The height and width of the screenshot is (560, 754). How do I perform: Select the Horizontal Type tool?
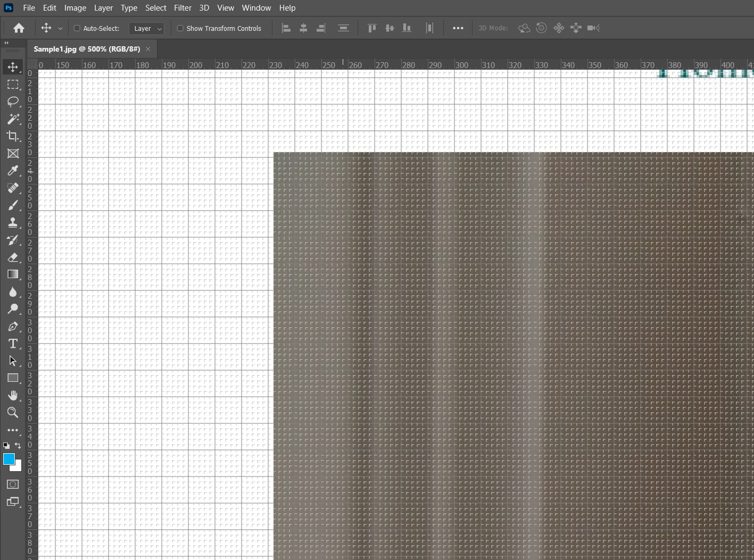pyautogui.click(x=13, y=344)
